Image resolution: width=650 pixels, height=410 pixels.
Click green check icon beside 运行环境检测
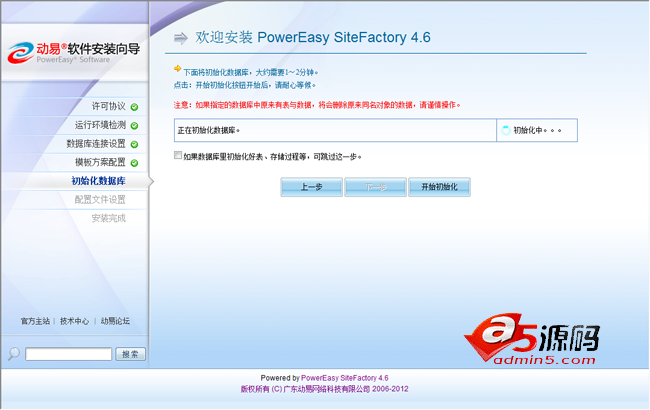tap(134, 126)
